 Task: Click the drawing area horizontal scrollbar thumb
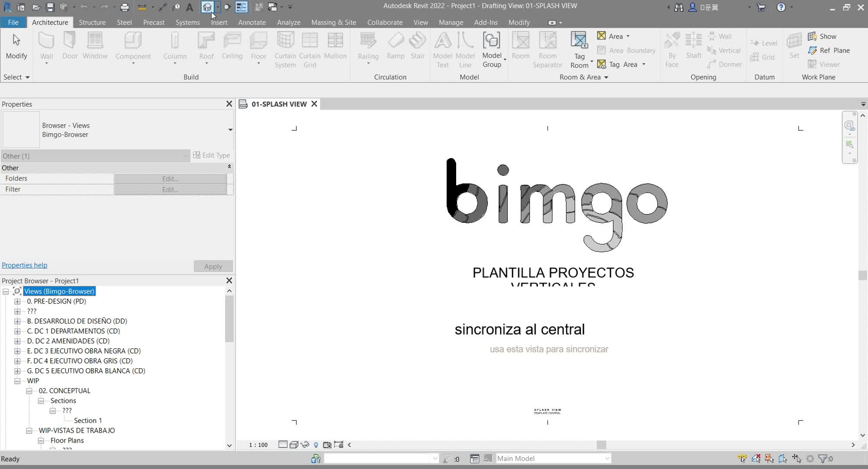pyautogui.click(x=601, y=445)
